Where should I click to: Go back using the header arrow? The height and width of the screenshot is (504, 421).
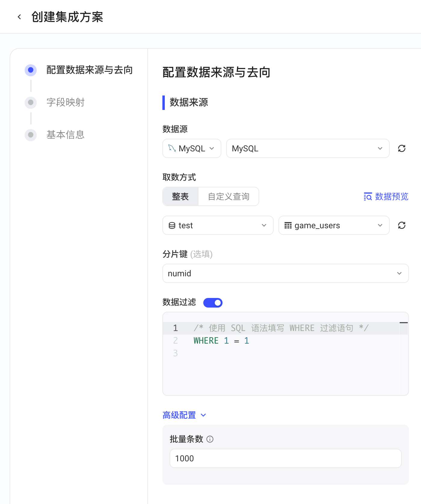(x=20, y=17)
